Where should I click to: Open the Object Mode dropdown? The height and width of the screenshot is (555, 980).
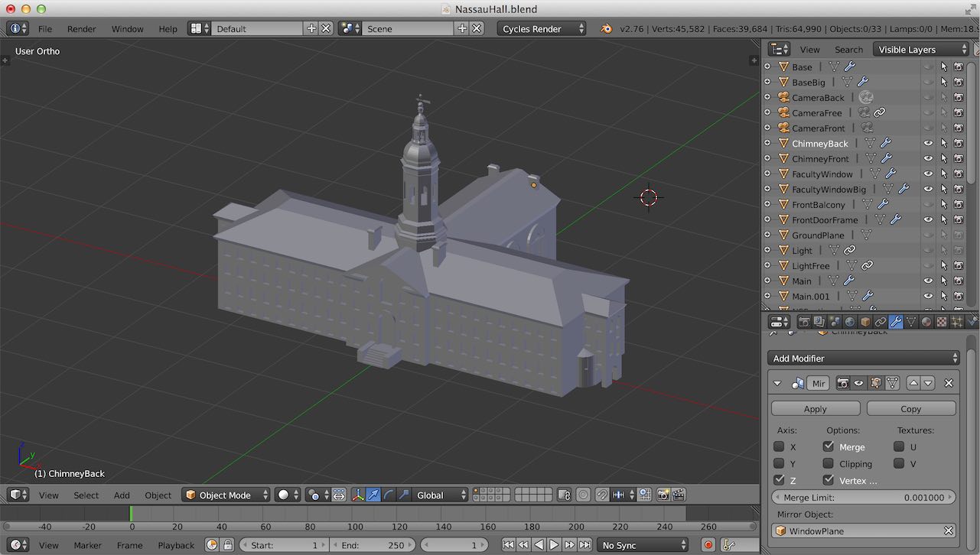pos(226,495)
